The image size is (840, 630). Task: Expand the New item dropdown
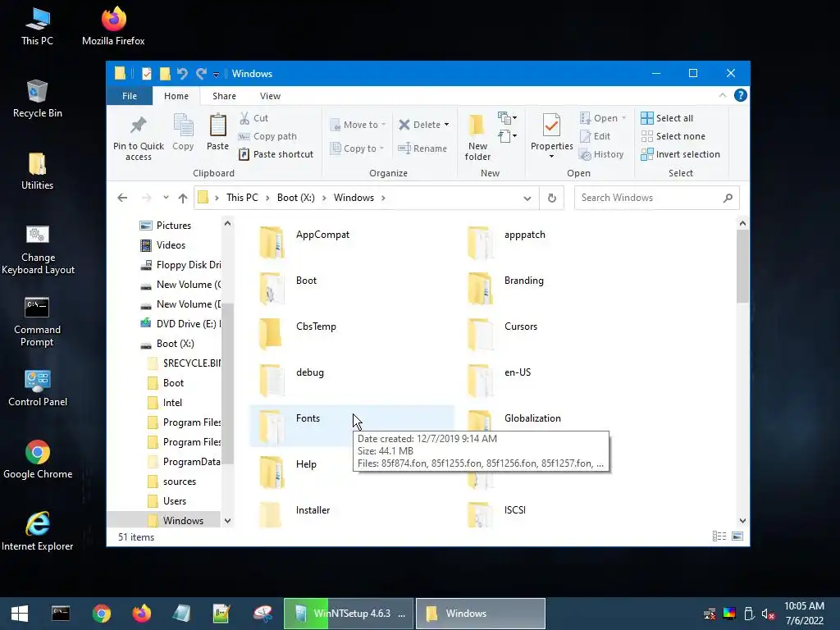[x=507, y=117]
